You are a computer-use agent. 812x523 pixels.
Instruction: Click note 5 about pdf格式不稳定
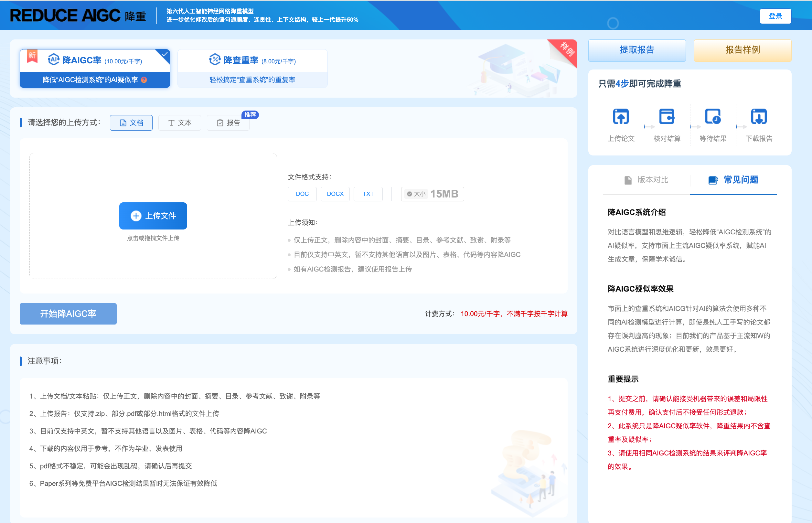(110, 466)
